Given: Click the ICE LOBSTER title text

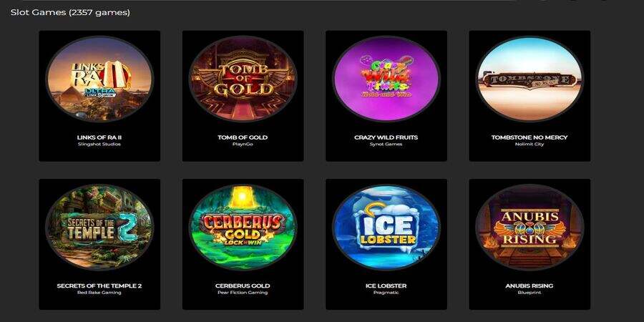Looking at the screenshot, I should [x=386, y=286].
